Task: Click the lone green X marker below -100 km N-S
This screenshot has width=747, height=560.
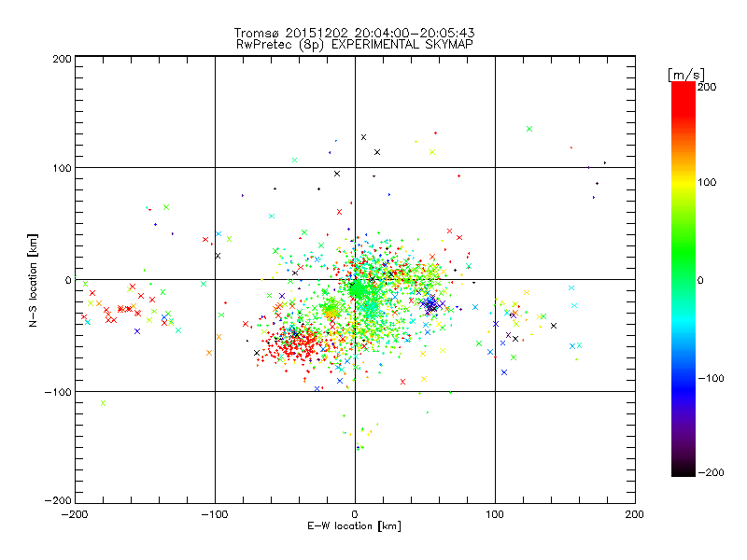Action: tap(103, 403)
